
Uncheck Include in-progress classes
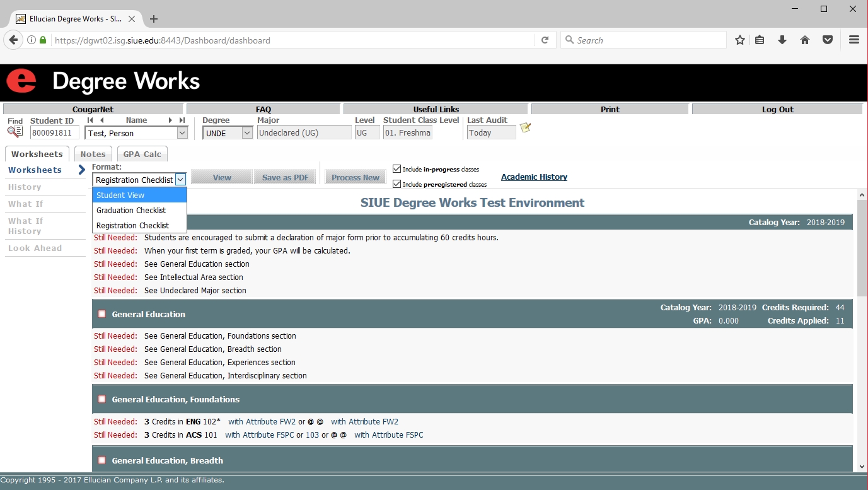click(396, 169)
